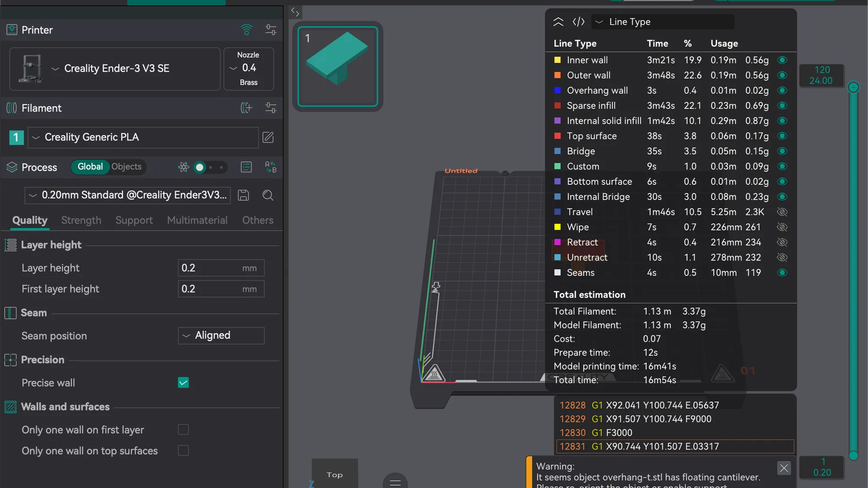Image resolution: width=868 pixels, height=488 pixels.
Task: Select plate 1 thumbnail
Action: tap(338, 66)
